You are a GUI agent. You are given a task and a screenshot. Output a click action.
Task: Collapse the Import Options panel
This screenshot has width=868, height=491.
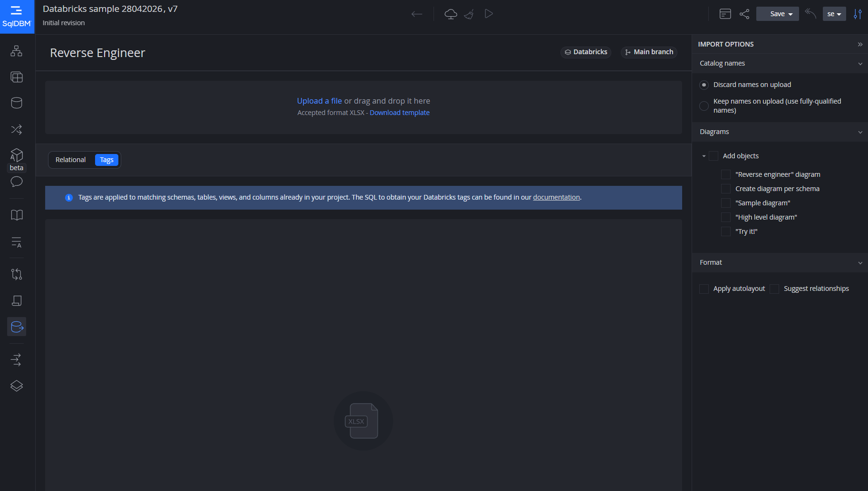pos(860,44)
